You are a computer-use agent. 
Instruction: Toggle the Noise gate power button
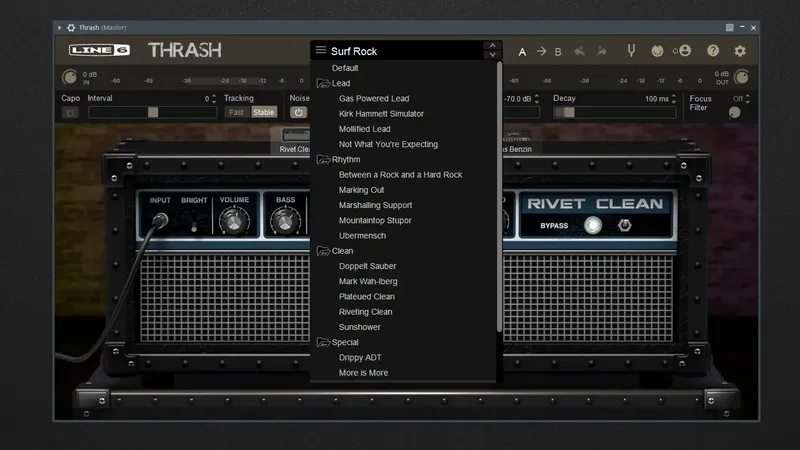pyautogui.click(x=297, y=113)
